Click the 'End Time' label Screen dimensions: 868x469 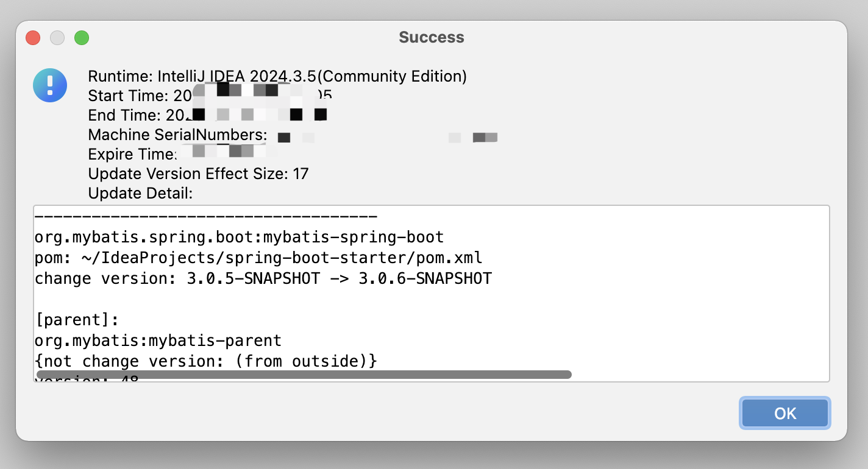coord(124,115)
